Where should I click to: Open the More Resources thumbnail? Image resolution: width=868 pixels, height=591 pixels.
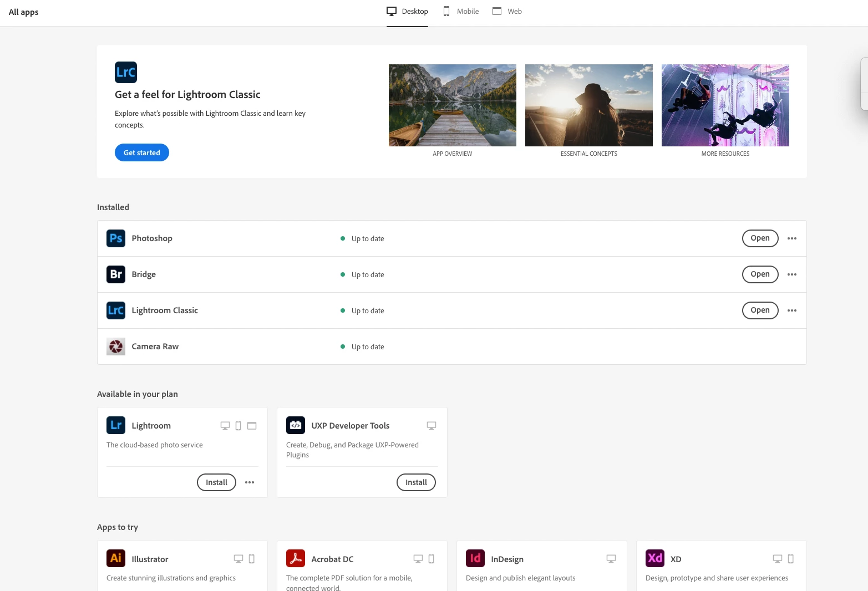[x=725, y=105]
